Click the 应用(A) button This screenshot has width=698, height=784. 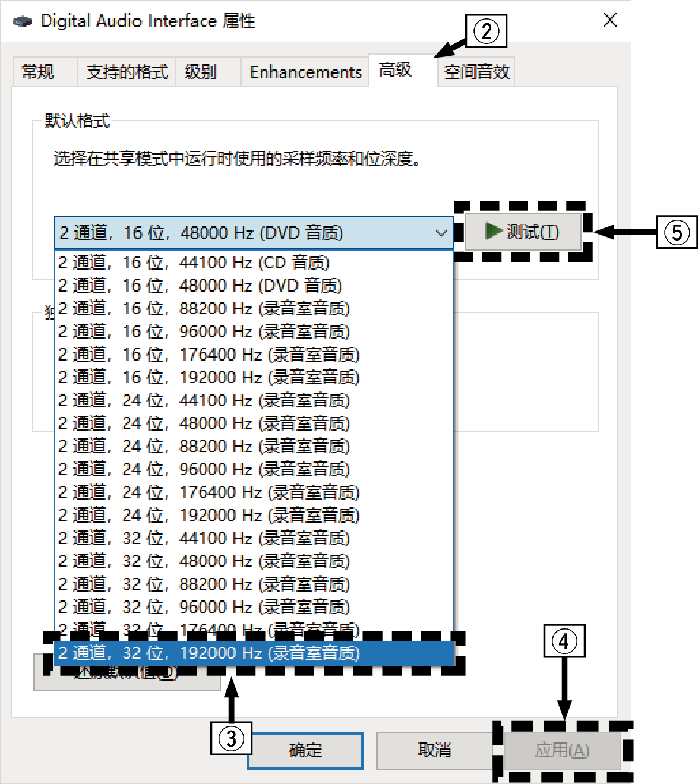pyautogui.click(x=563, y=750)
